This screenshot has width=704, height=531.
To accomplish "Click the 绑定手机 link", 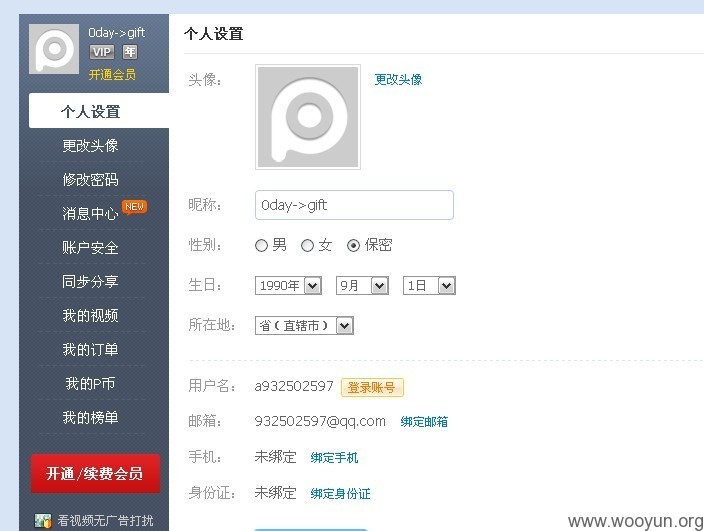I will click(334, 458).
